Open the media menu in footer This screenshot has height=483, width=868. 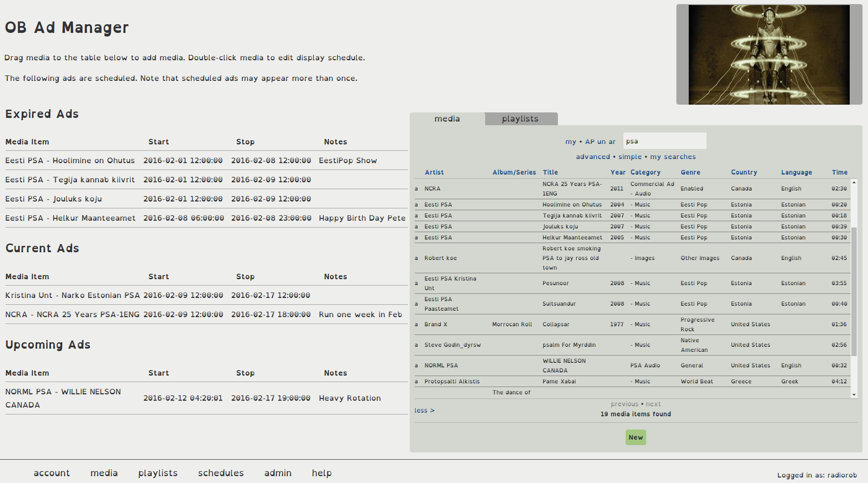pos(104,473)
